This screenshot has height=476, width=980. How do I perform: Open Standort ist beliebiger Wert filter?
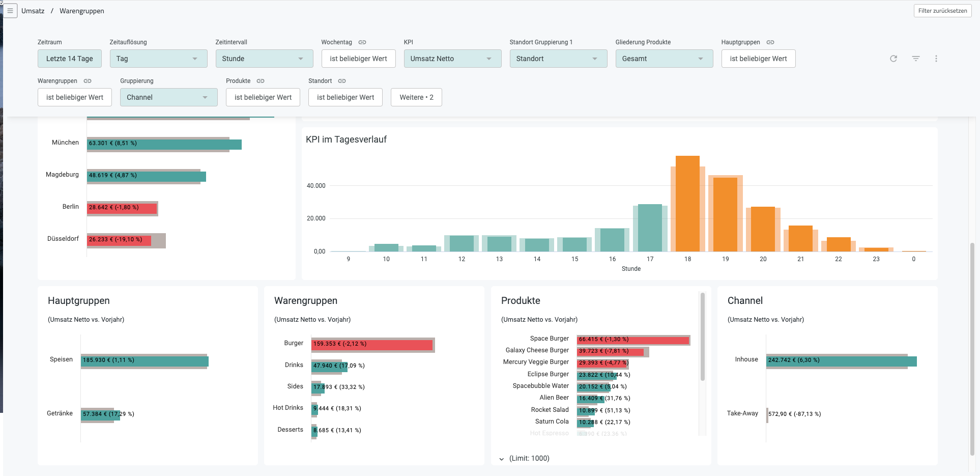(345, 97)
